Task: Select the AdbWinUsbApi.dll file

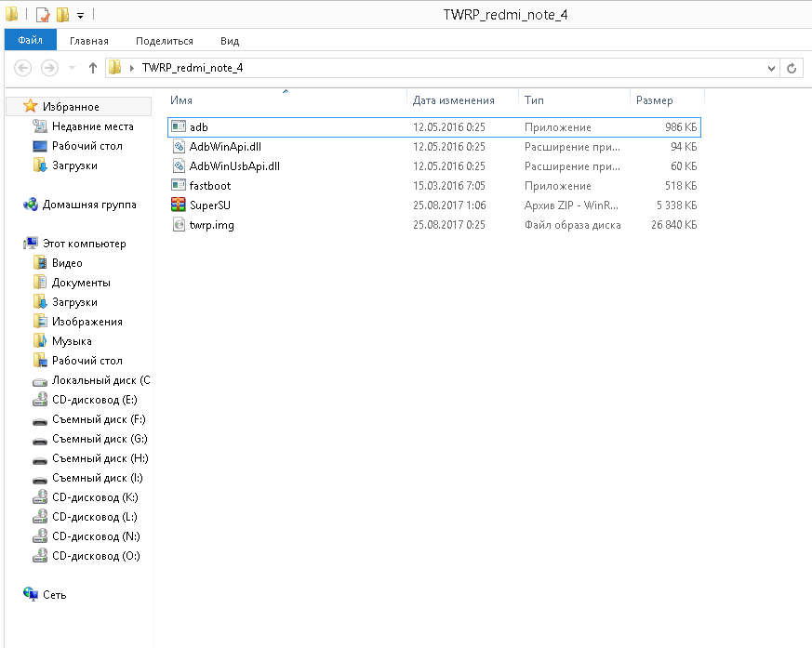Action: coord(233,166)
